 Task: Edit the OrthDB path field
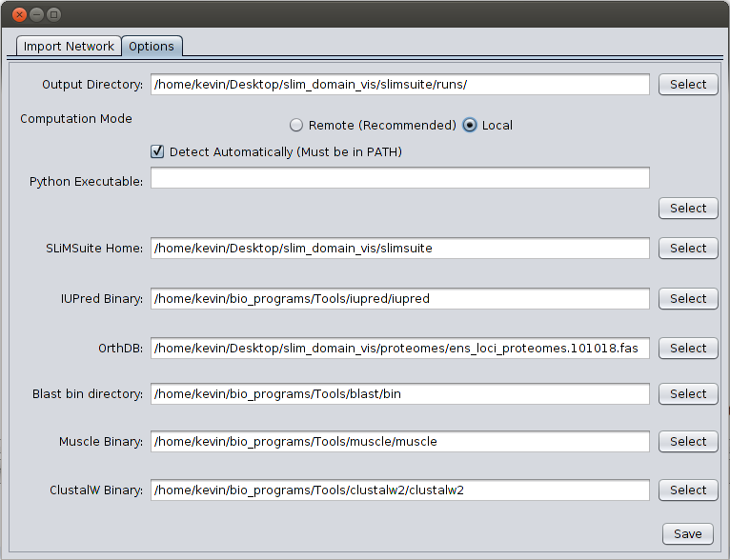400,349
